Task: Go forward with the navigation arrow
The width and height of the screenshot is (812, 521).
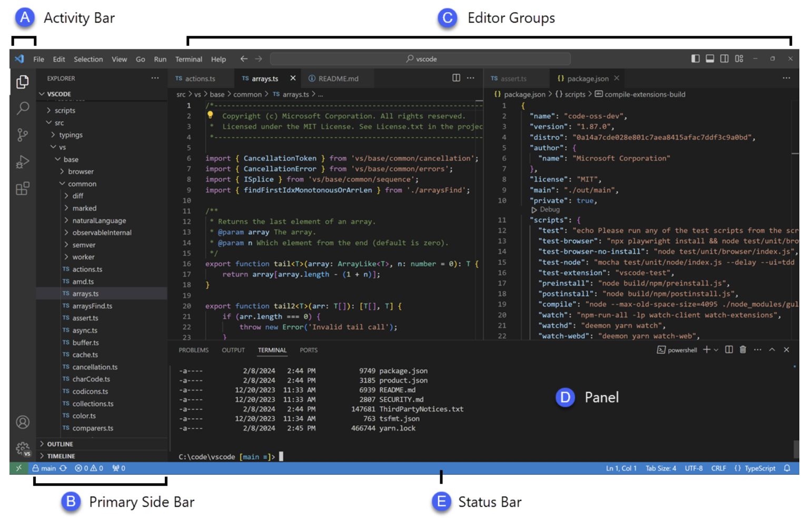Action: [259, 59]
